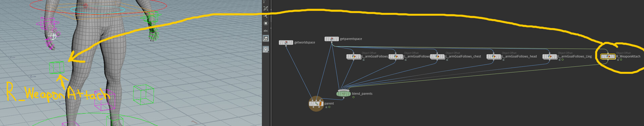The image size is (644, 126).
Task: Click the location pin toolbar icon
Action: coord(266,49)
